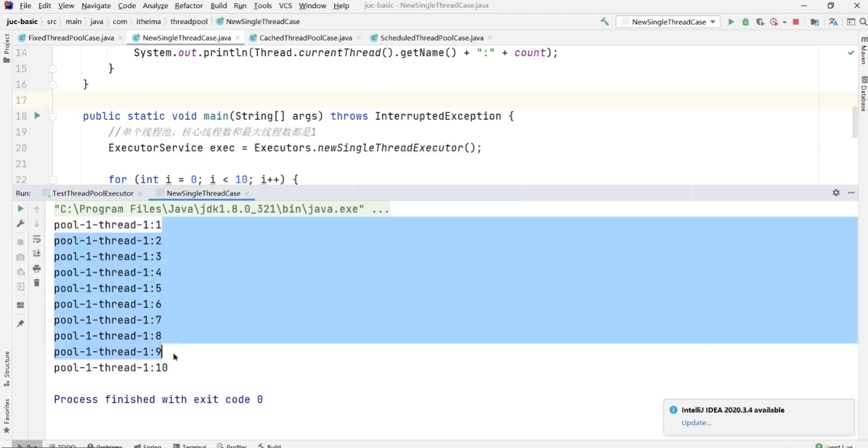
Task: Toggle soft-wrap in the Run console
Action: (37, 240)
